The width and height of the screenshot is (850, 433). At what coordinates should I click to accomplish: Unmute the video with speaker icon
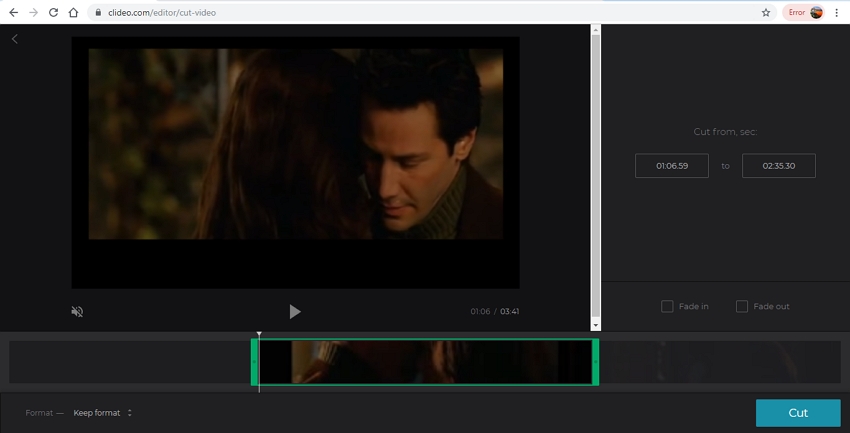(x=77, y=312)
